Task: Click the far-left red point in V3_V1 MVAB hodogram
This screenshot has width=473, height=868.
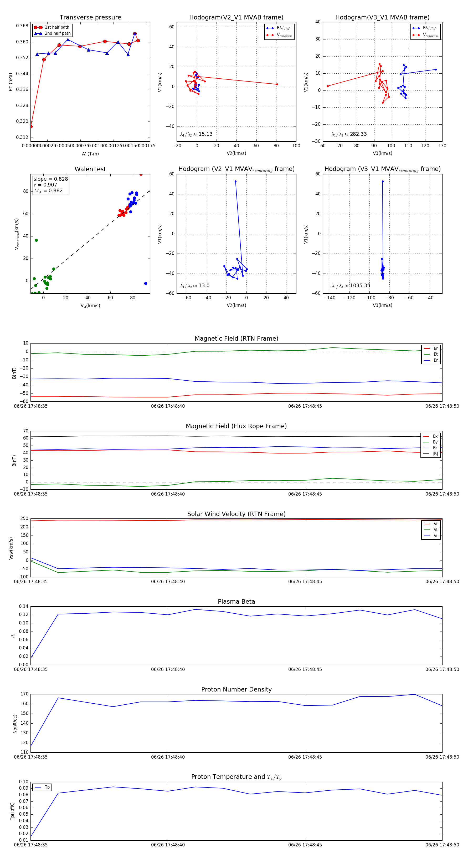Action: click(328, 86)
